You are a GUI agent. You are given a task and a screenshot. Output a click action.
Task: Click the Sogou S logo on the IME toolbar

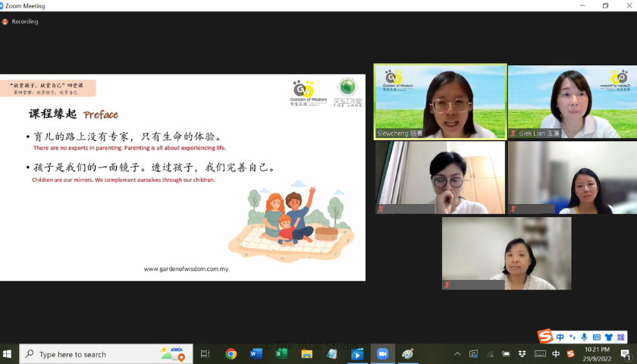tap(545, 337)
